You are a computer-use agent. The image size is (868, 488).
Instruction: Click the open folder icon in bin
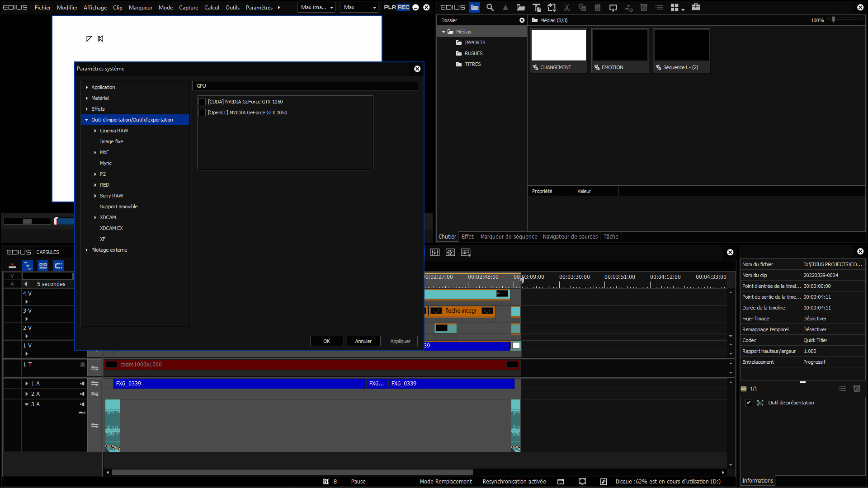point(521,7)
